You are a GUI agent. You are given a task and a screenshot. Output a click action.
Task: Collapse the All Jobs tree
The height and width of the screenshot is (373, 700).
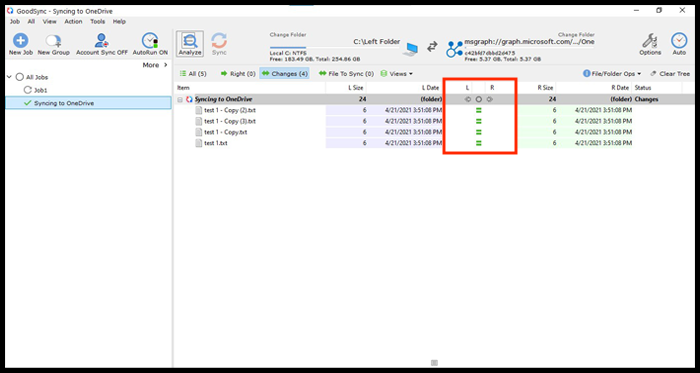coord(9,77)
